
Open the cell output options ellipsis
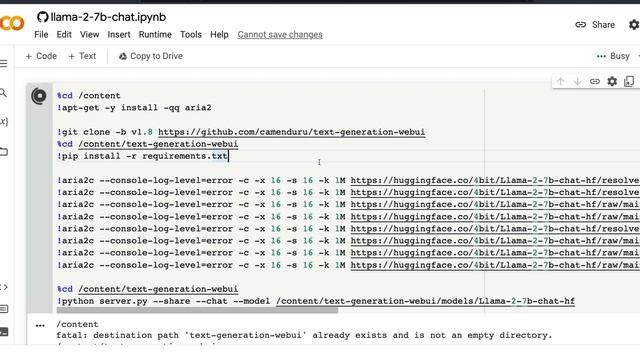[40, 325]
